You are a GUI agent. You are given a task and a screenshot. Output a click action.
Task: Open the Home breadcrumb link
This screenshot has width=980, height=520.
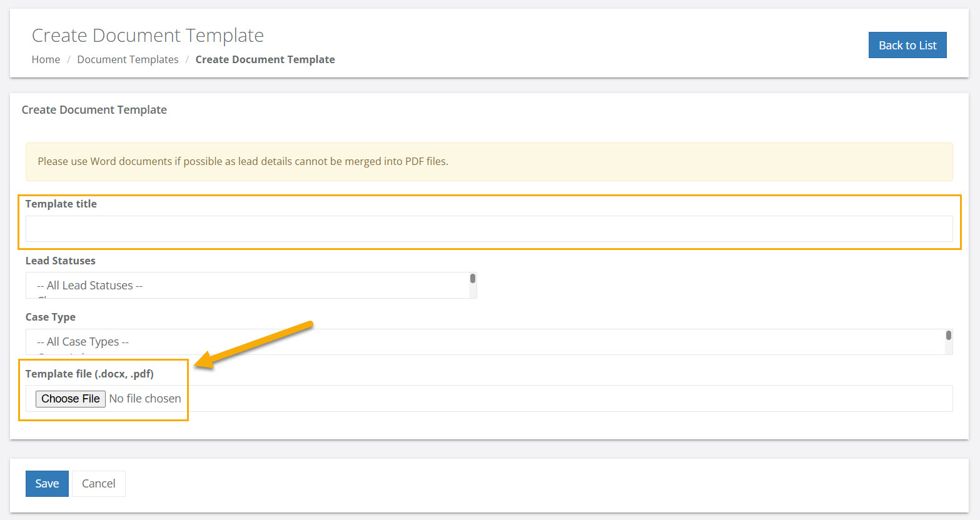click(x=46, y=59)
